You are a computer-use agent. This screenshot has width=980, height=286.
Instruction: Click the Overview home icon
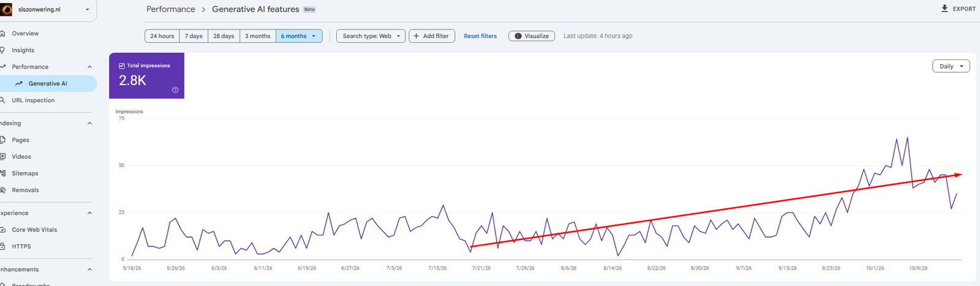(x=2, y=34)
